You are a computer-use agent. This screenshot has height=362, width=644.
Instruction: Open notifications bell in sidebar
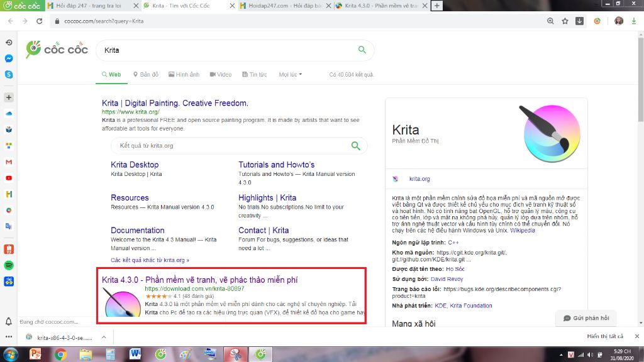coord(9,321)
